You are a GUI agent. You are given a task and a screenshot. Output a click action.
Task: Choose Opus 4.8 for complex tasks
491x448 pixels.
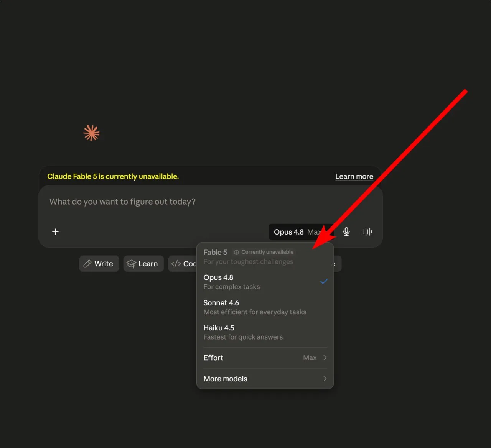(265, 282)
